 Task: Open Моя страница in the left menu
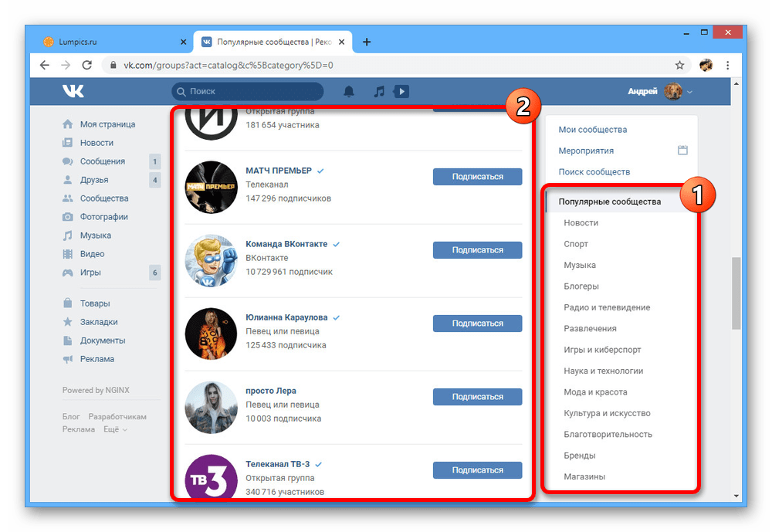107,124
